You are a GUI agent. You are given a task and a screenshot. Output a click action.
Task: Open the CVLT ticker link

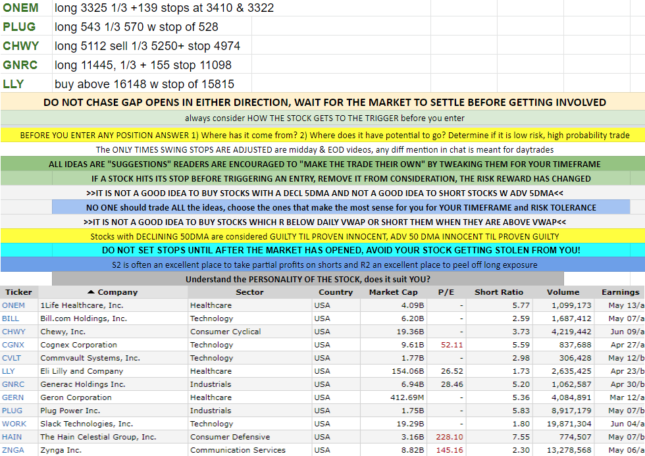11,358
